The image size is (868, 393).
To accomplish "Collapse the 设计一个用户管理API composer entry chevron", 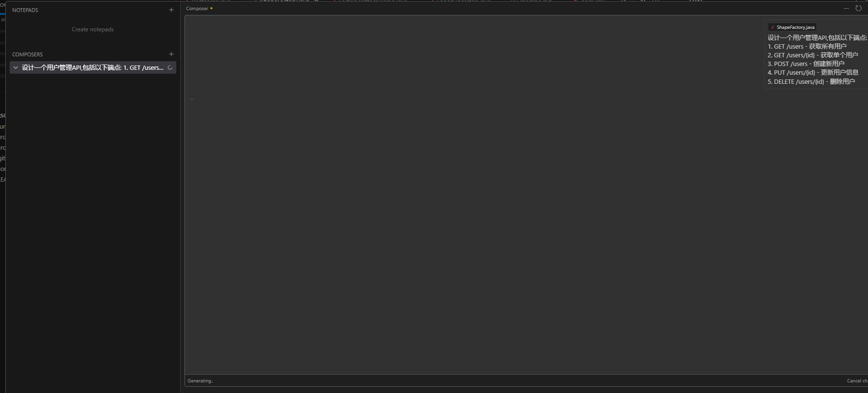I will [x=16, y=67].
